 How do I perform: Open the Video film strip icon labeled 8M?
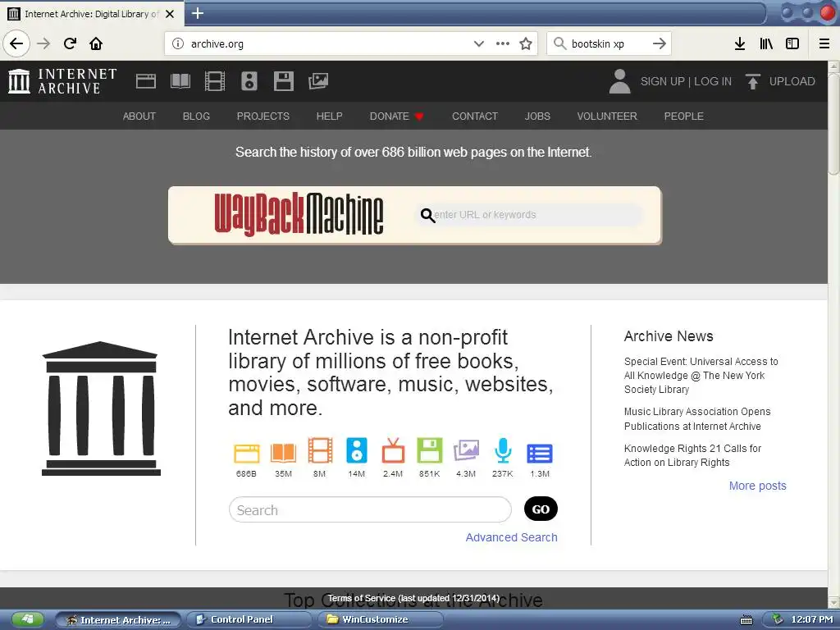tap(320, 450)
